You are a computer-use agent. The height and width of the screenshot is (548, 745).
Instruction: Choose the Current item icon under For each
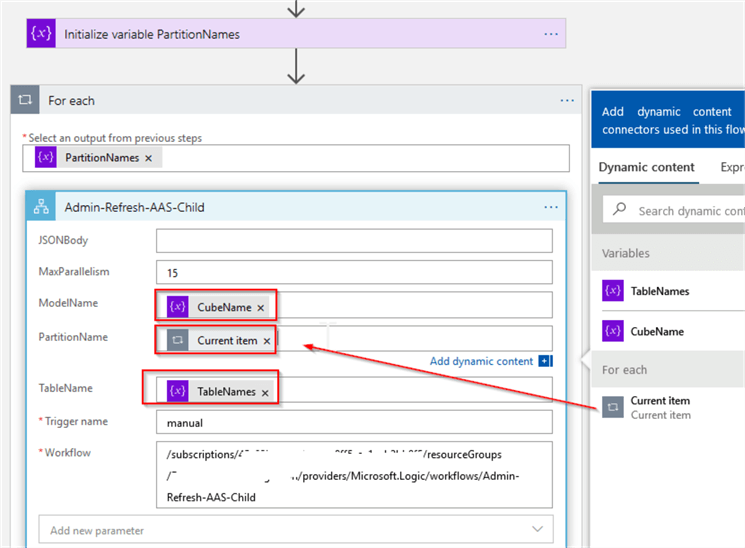click(613, 406)
